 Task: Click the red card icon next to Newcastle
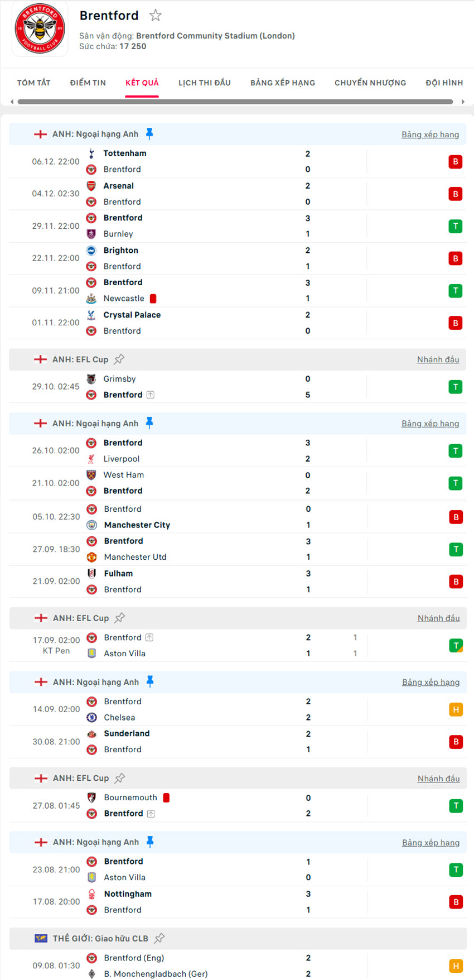click(x=153, y=298)
